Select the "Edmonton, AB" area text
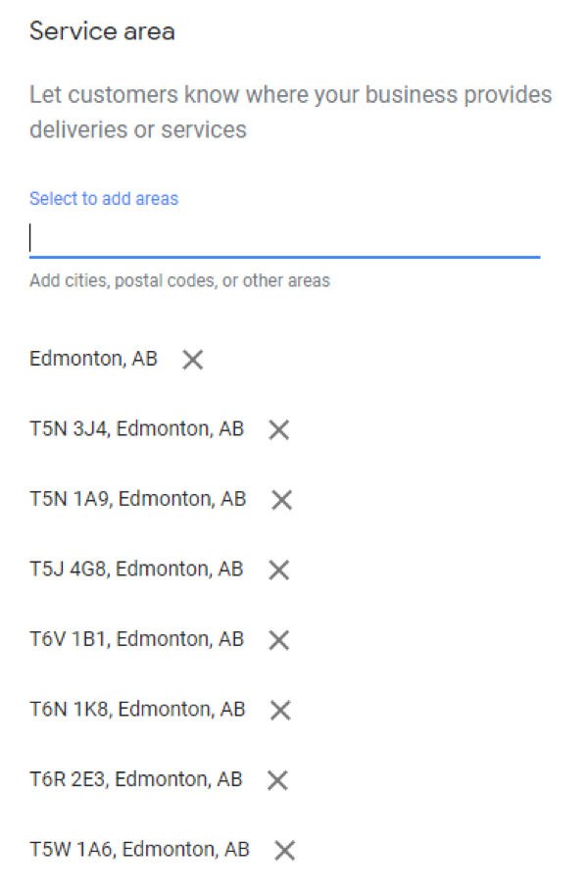 (x=93, y=359)
